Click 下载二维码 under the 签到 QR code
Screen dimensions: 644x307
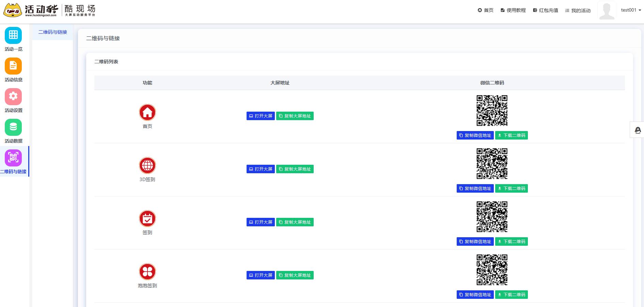click(x=512, y=242)
